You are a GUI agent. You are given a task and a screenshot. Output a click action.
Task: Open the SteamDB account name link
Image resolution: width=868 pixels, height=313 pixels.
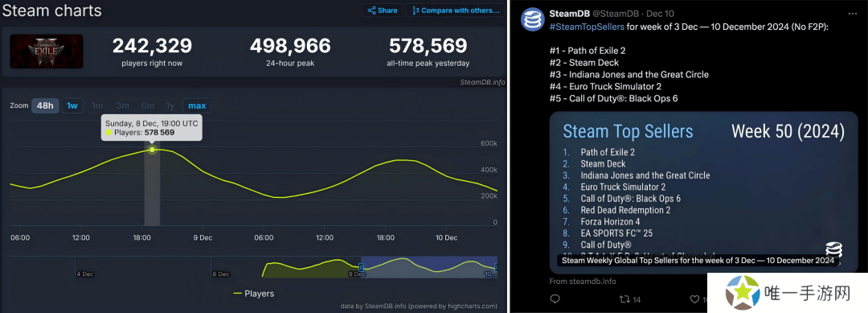569,14
